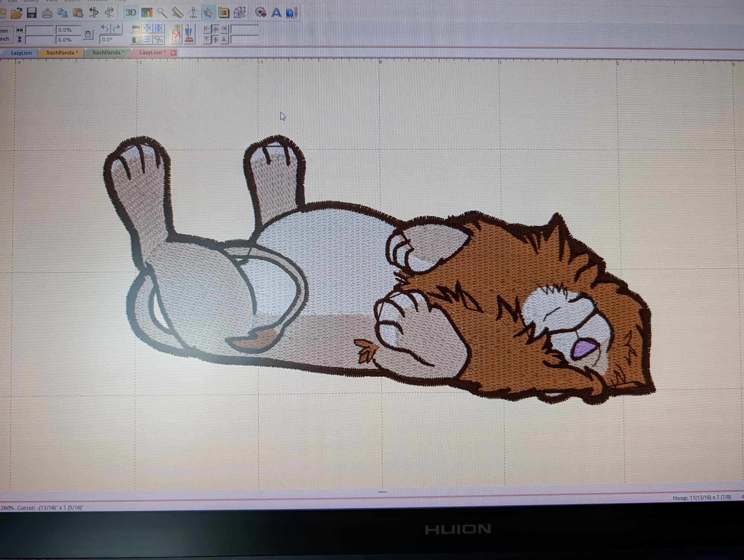The image size is (744, 560).
Task: Open the orange TrashPanda tab
Action: coord(61,53)
